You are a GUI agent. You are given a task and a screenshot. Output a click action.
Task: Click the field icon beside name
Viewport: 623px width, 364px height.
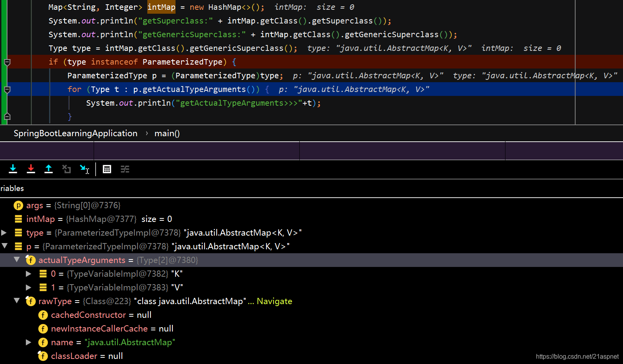pyautogui.click(x=43, y=342)
